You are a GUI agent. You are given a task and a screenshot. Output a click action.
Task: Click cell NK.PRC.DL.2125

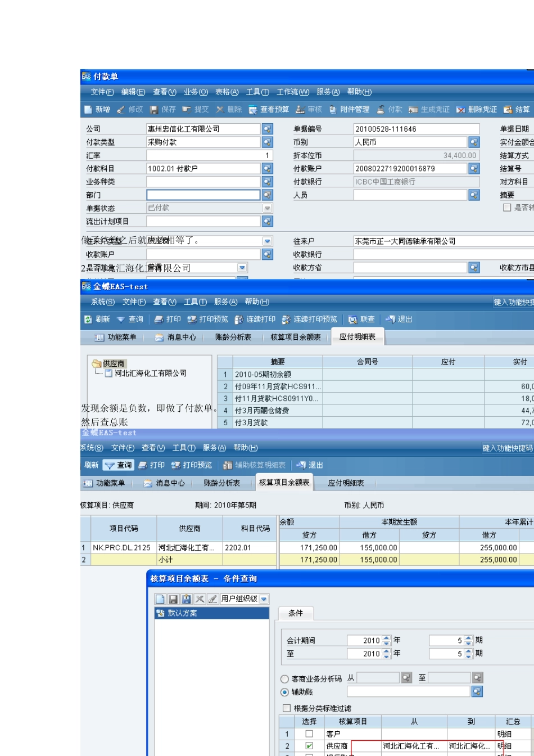(x=124, y=547)
